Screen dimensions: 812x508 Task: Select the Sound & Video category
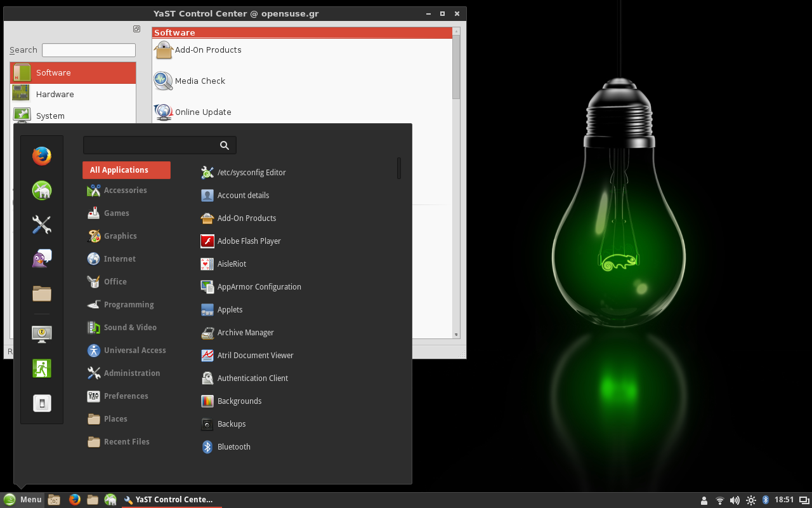(130, 328)
